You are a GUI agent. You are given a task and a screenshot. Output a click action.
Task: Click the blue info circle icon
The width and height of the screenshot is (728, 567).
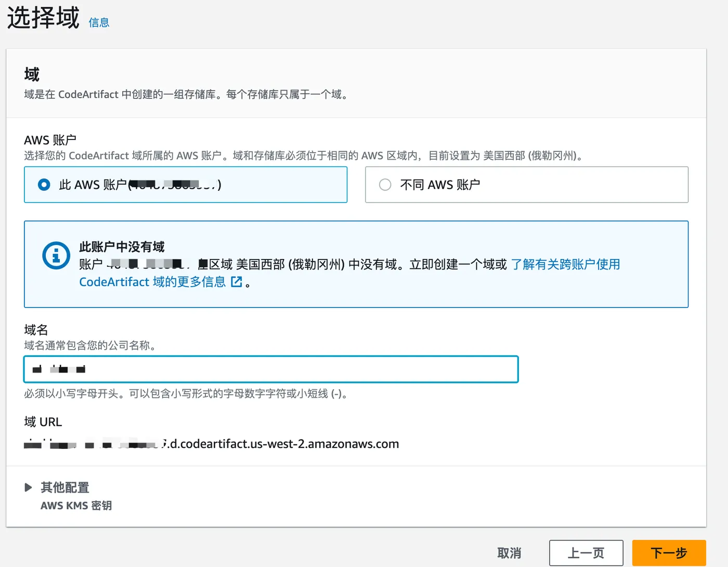point(56,256)
